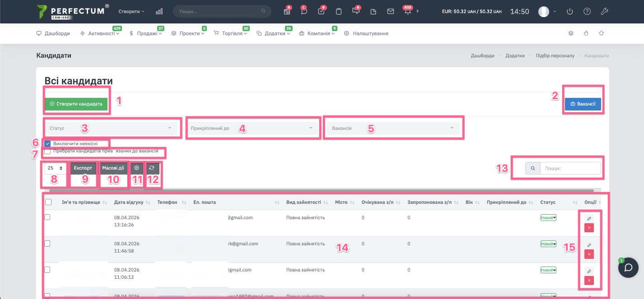Open the 'Прикріплений до' filter dropdown

point(251,128)
